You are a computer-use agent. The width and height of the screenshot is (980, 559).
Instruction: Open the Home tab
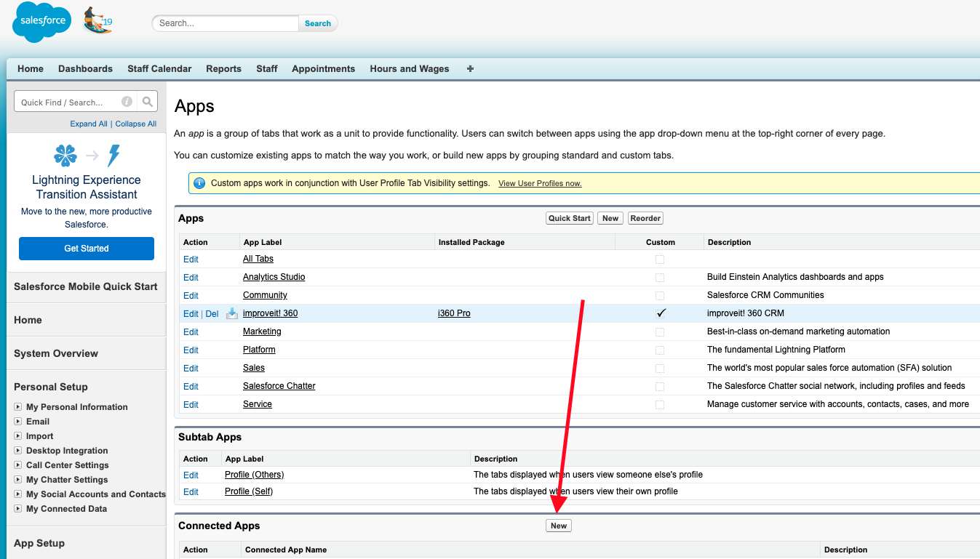pos(31,68)
